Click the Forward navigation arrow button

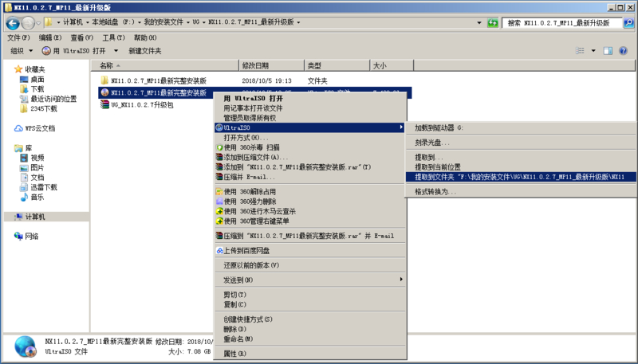pyautogui.click(x=28, y=23)
